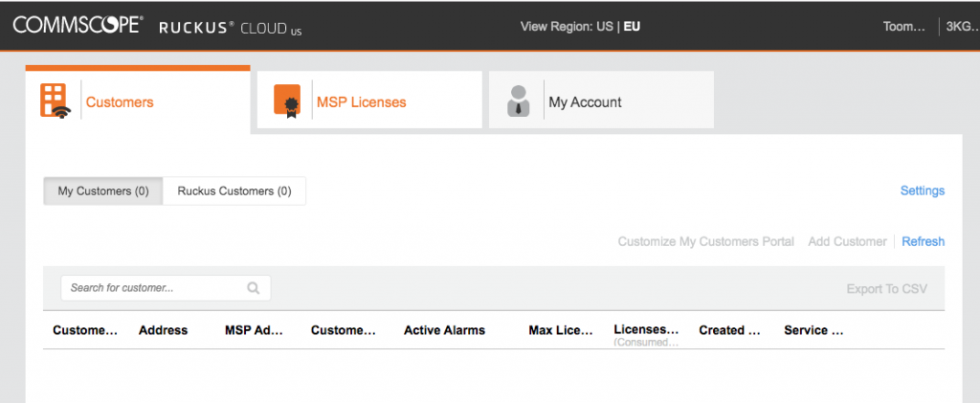980x403 pixels.
Task: Click Add Customer
Action: coord(847,241)
